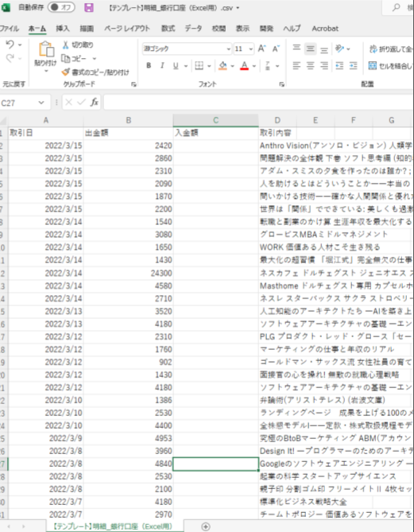
Task: Click the Redo arrow icon
Action: pos(10,58)
